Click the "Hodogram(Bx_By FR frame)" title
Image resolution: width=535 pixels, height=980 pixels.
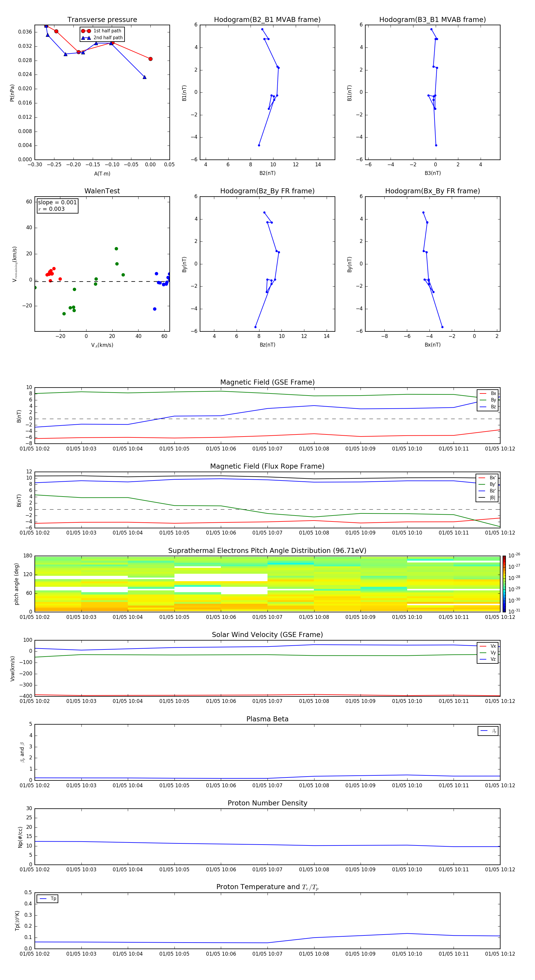432,191
